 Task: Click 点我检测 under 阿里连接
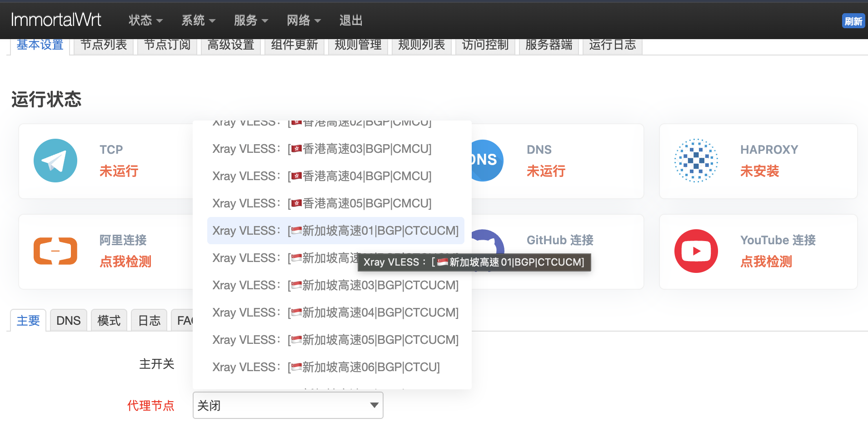tap(125, 262)
